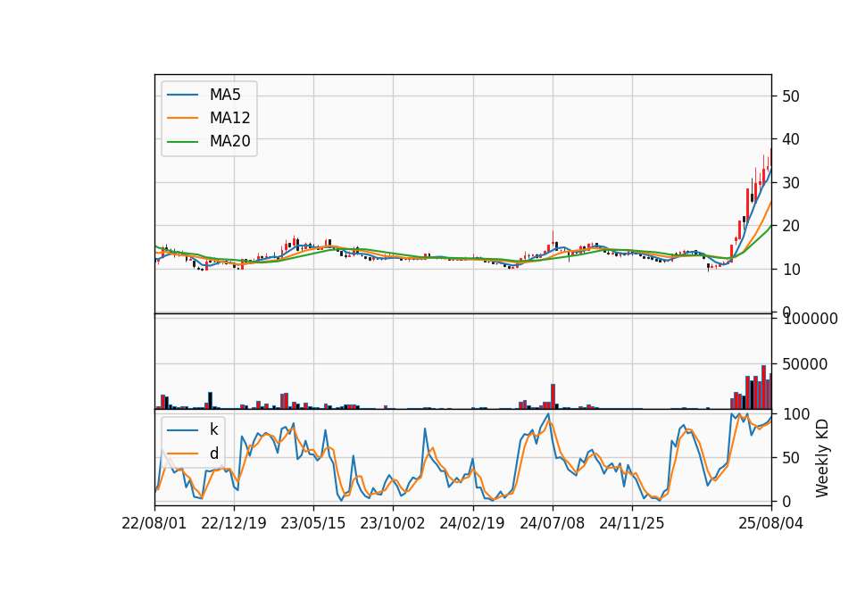Click the MA5 legend label
The image size is (857, 616).
pyautogui.click(x=225, y=95)
